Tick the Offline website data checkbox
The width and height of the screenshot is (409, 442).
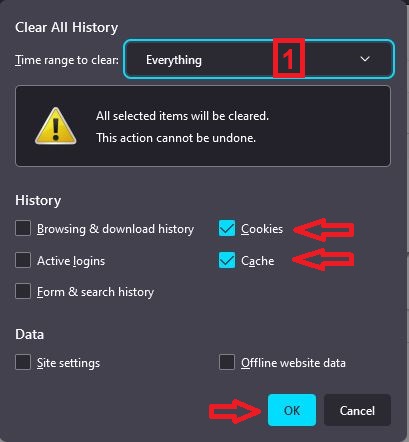(227, 362)
